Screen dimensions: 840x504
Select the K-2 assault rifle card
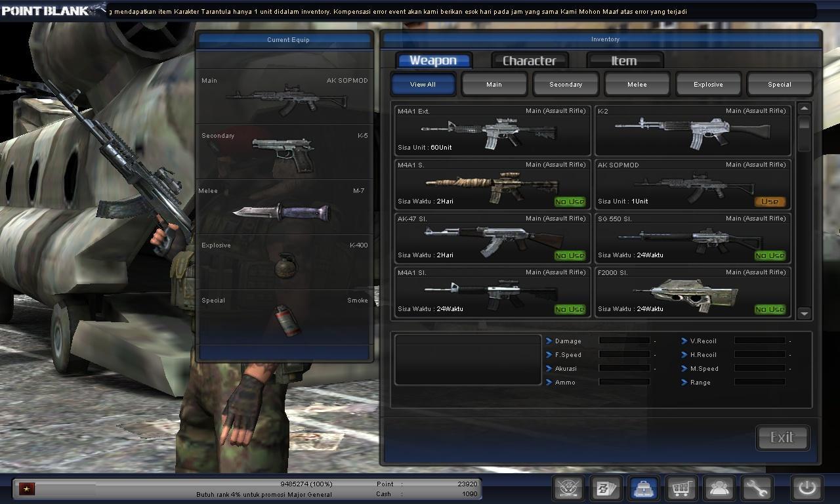693,130
